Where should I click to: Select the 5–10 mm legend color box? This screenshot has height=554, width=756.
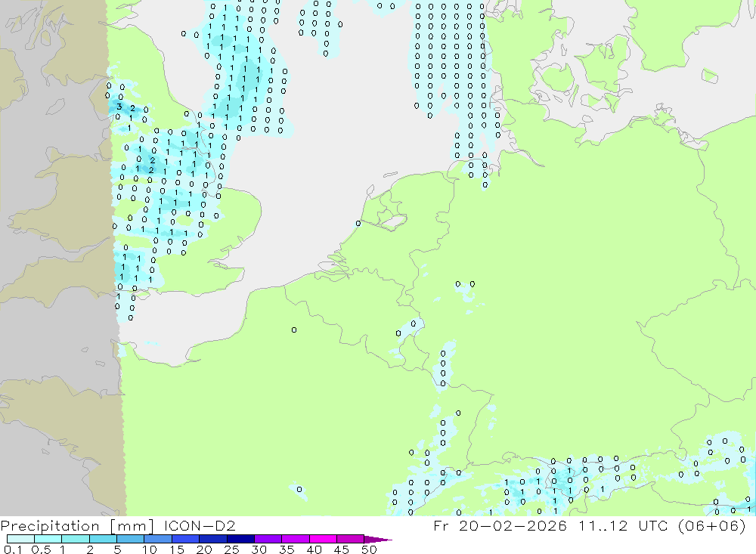coord(130,539)
